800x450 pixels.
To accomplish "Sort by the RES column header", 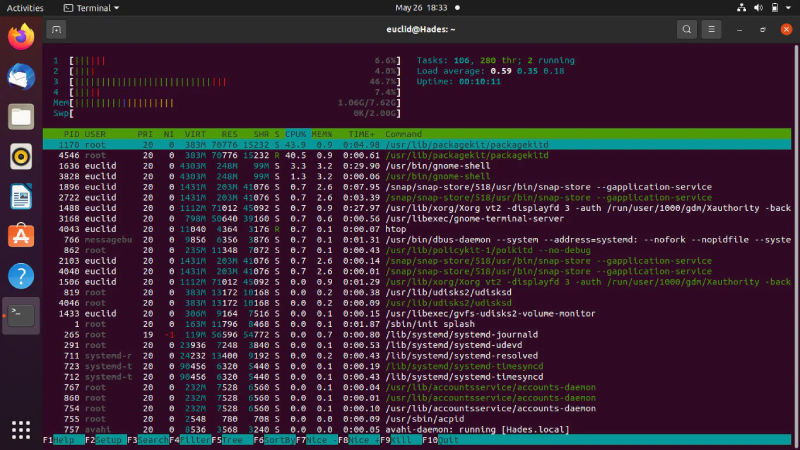I will point(229,134).
